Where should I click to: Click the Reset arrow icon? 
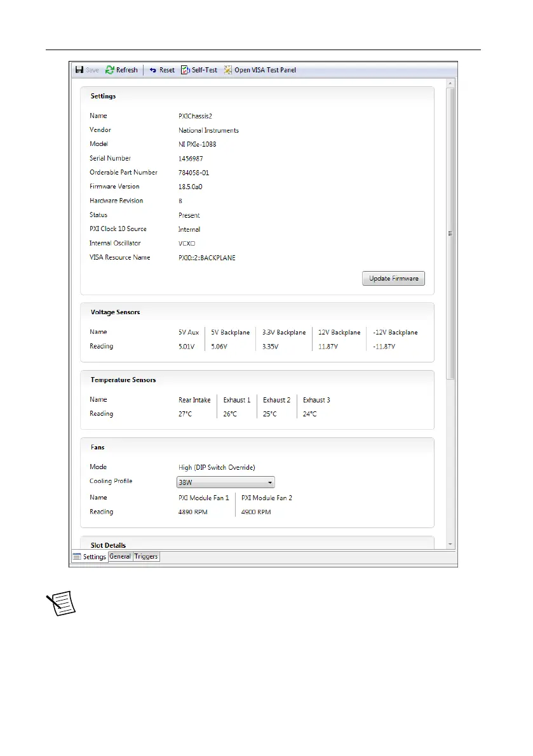153,70
